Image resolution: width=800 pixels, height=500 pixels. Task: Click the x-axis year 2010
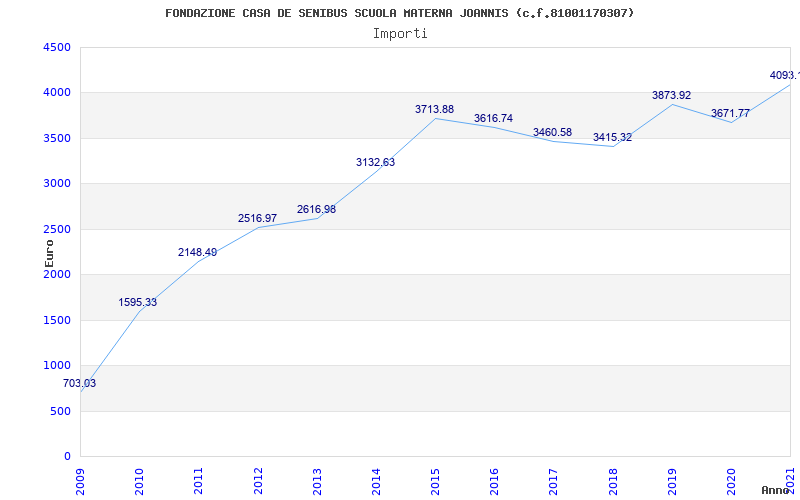pyautogui.click(x=140, y=482)
